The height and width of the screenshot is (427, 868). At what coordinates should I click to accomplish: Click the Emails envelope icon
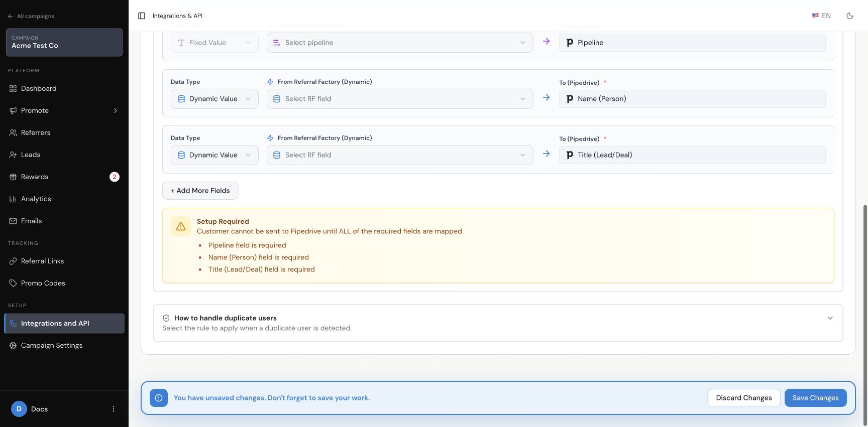[x=13, y=221]
